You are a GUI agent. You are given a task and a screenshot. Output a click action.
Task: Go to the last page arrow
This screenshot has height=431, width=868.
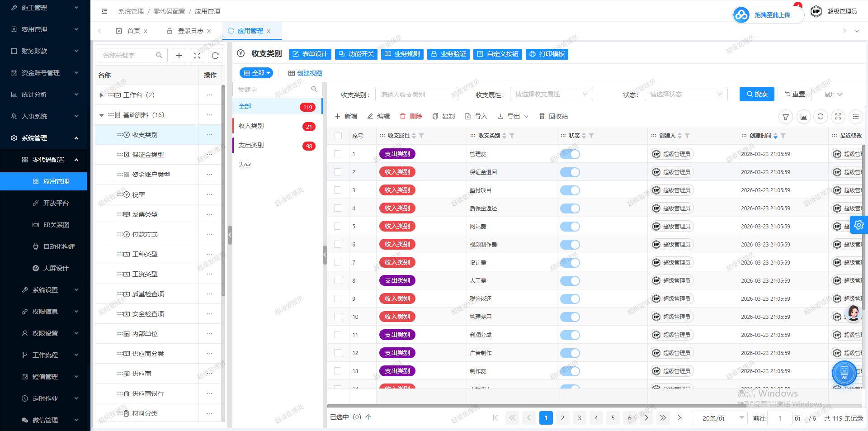(x=680, y=418)
